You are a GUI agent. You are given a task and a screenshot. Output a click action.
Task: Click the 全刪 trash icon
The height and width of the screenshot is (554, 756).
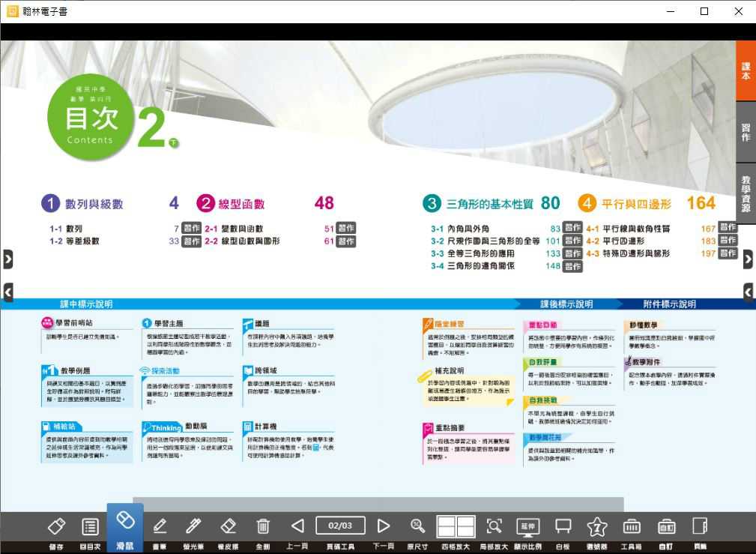point(263,526)
